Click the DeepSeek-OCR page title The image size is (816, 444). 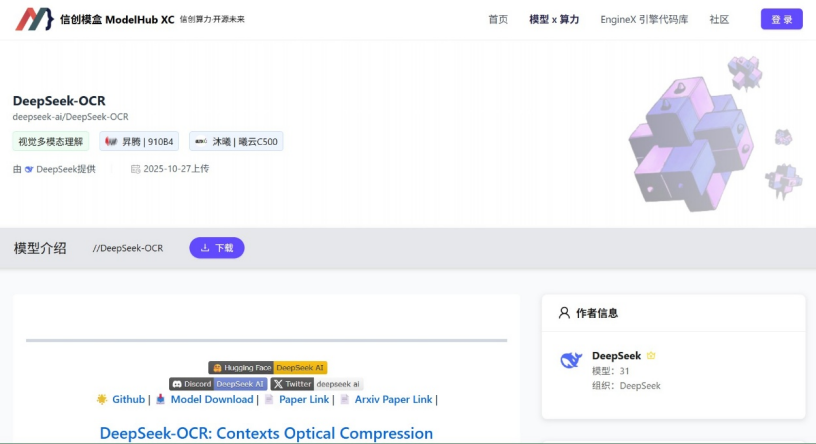point(59,100)
